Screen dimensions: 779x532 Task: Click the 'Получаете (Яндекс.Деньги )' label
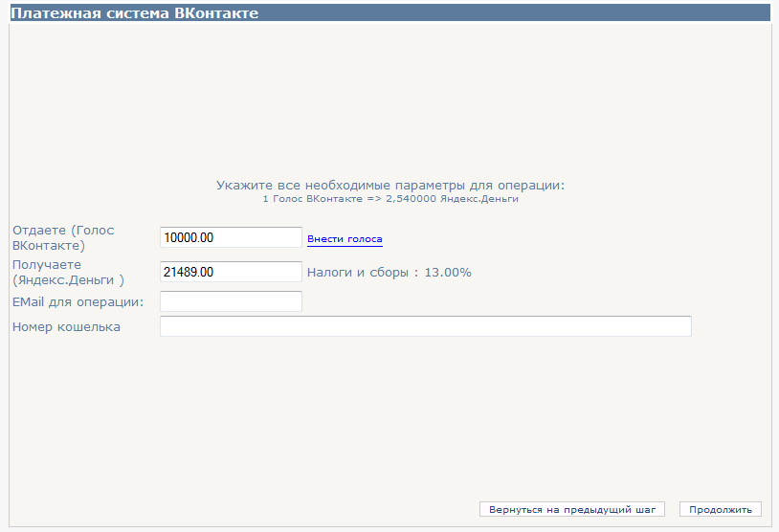68,272
